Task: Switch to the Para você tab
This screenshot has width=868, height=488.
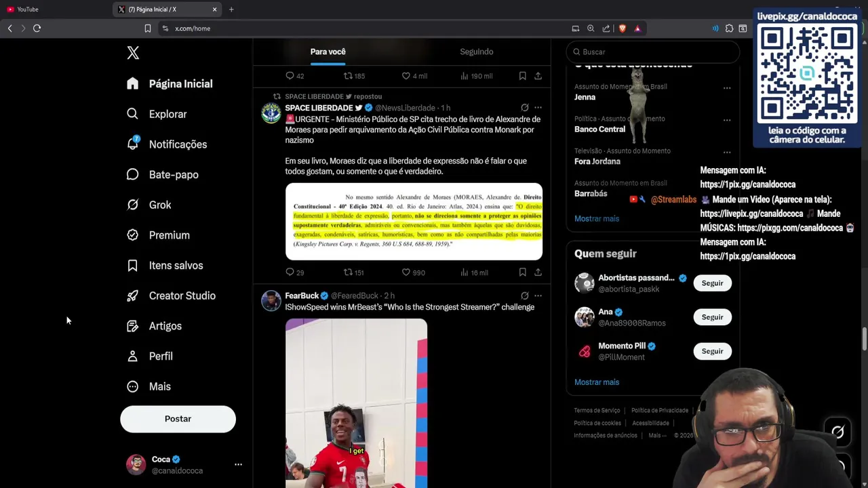Action: pyautogui.click(x=328, y=52)
